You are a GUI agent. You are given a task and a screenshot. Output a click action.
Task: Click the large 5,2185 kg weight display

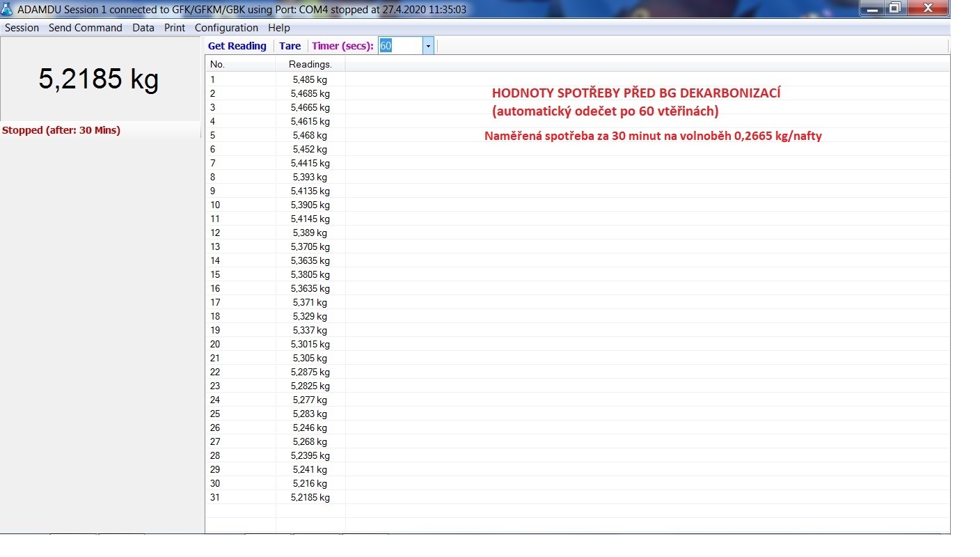pos(99,79)
